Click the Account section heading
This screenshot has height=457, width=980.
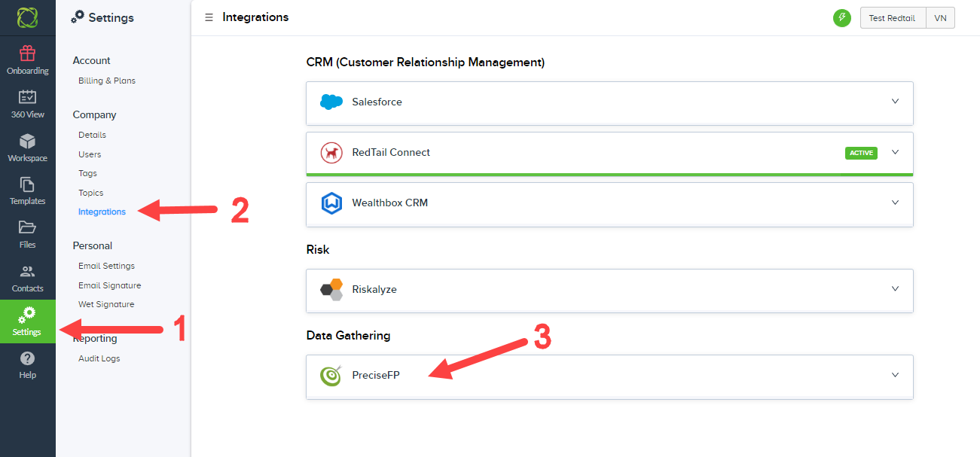coord(91,60)
